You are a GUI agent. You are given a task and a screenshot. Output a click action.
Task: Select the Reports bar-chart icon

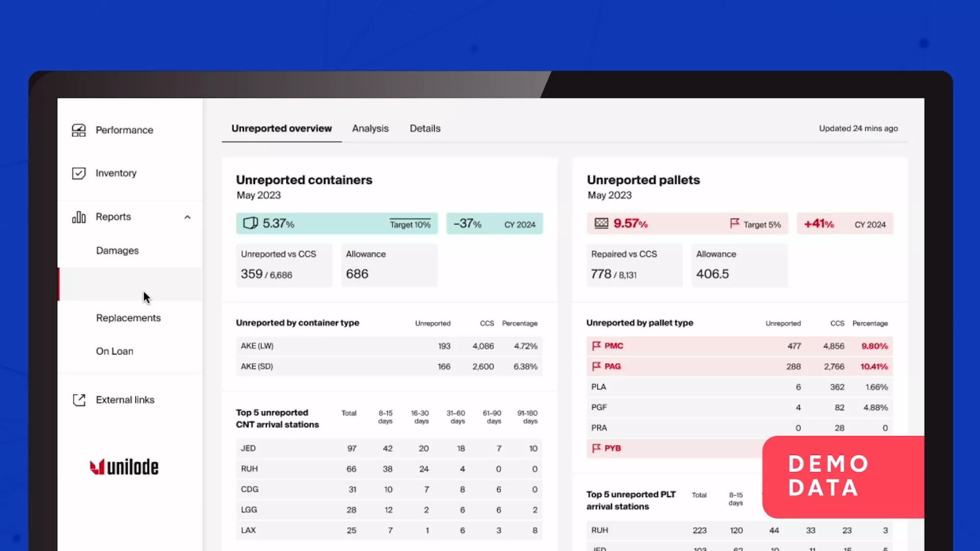(x=79, y=217)
